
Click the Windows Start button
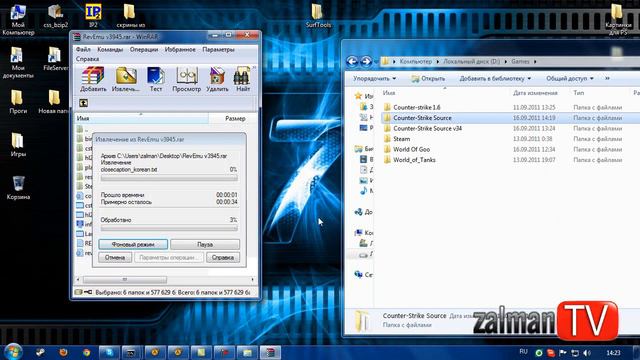pos(13,352)
